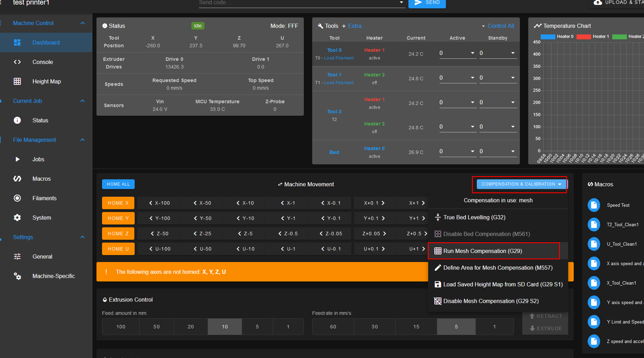The width and height of the screenshot is (644, 358).
Task: Open the Console page
Action: pos(42,62)
